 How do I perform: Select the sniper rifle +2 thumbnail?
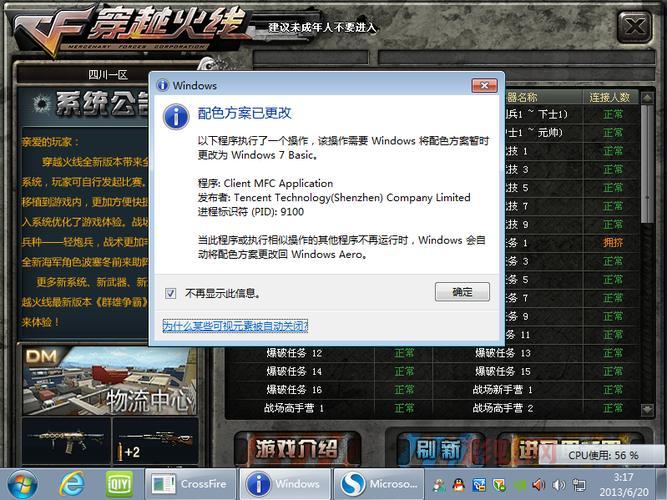pos(155,441)
